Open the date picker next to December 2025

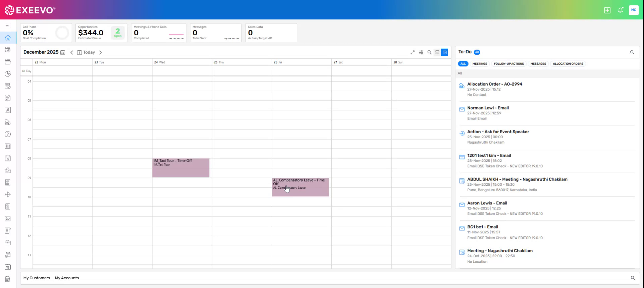63,52
